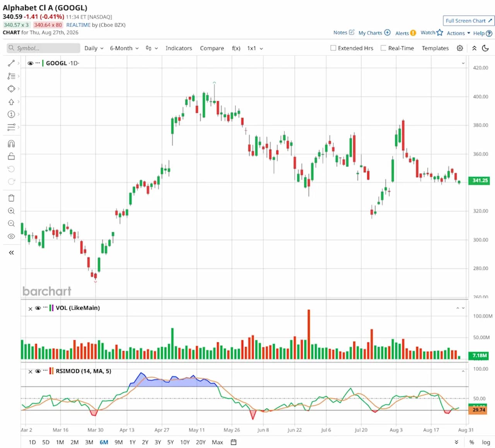The image size is (495, 448).
Task: Focus the Symbol search field
Action: 43,48
